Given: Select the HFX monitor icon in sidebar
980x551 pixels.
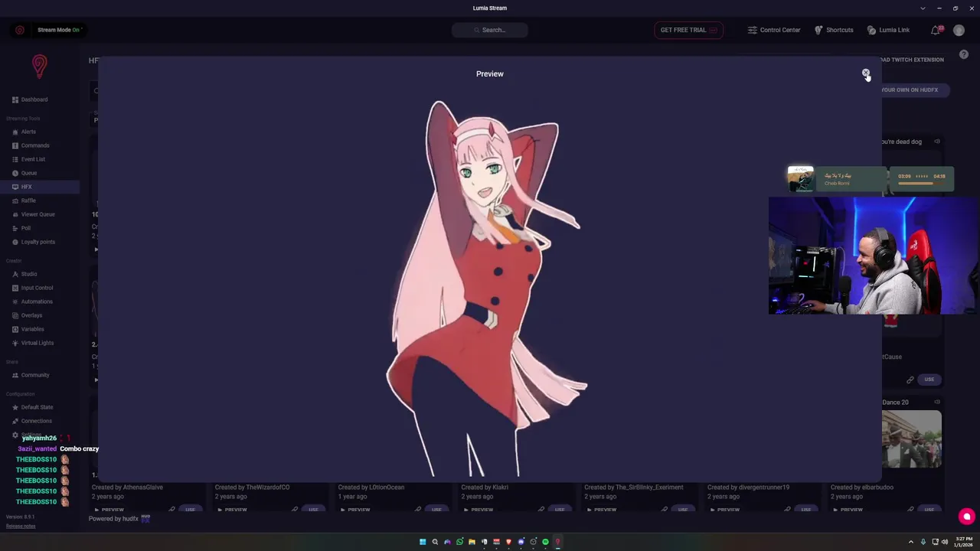Looking at the screenshot, I should [x=15, y=187].
